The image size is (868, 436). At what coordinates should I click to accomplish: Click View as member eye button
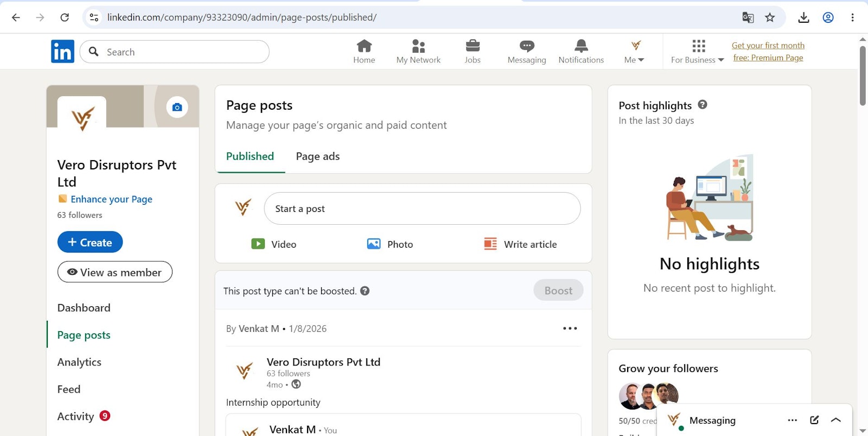[115, 272]
